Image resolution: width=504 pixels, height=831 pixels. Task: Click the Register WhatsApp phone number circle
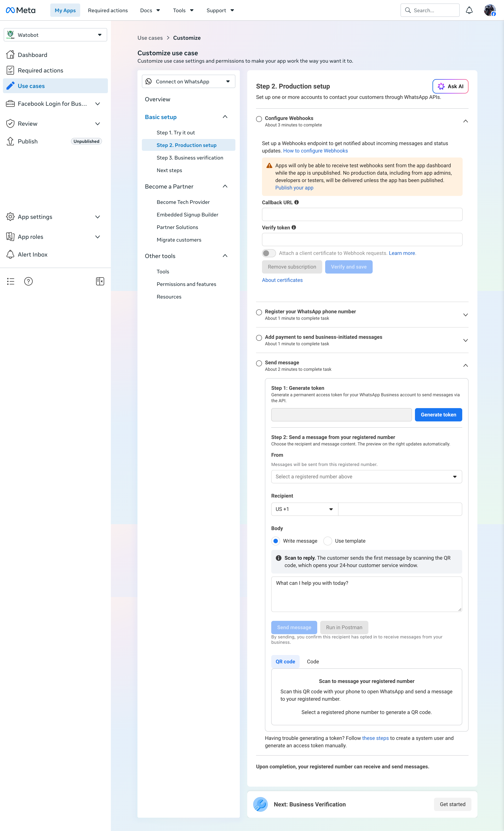[259, 312]
